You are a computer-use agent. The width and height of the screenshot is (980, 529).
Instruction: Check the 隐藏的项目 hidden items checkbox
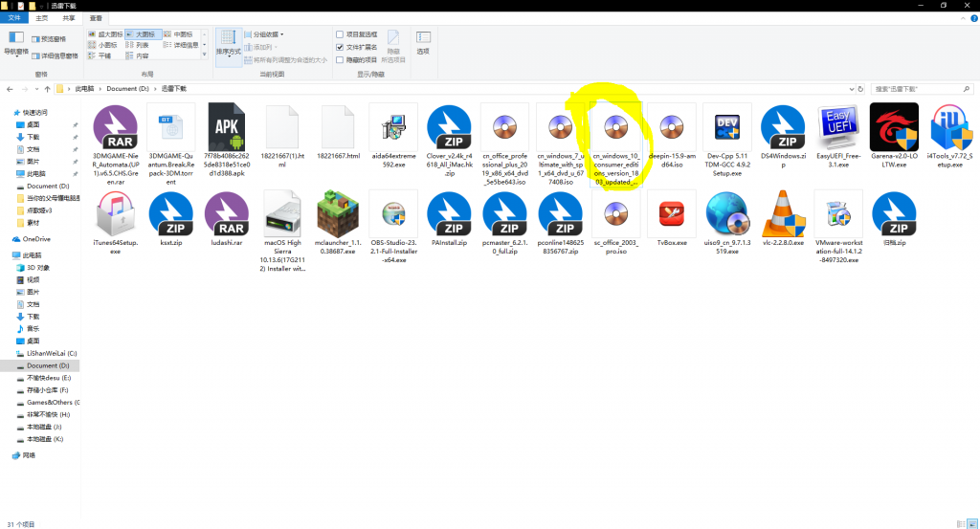(x=340, y=60)
